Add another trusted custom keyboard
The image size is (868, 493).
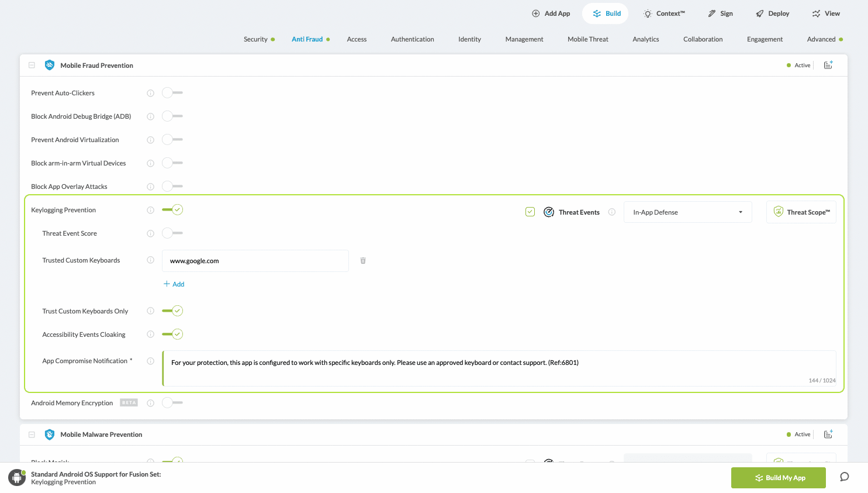coord(174,284)
